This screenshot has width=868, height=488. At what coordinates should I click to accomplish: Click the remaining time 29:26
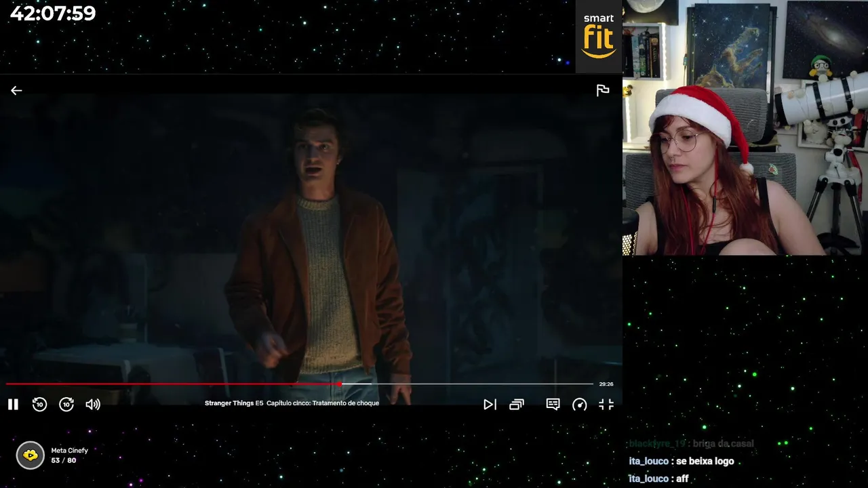click(606, 384)
